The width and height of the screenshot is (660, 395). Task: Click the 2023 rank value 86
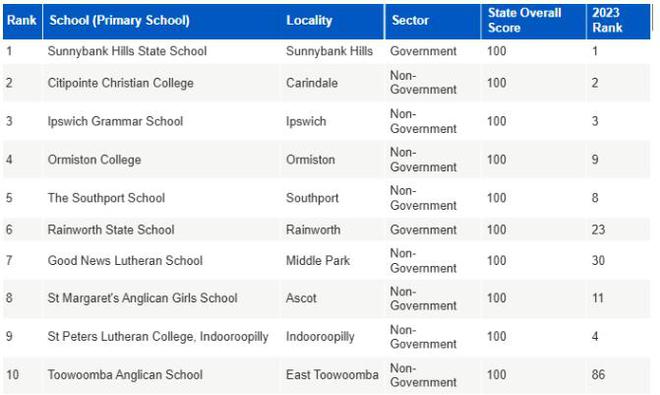click(598, 374)
